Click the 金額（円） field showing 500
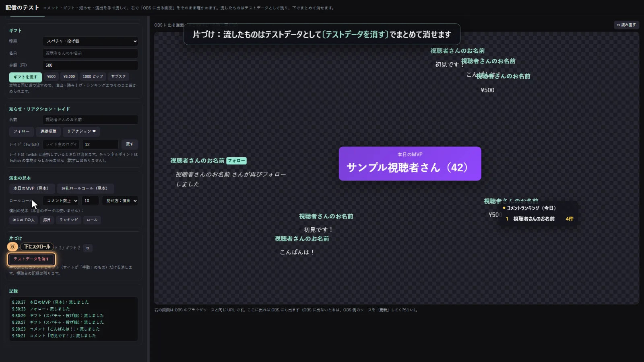The image size is (644, 362). 91,65
